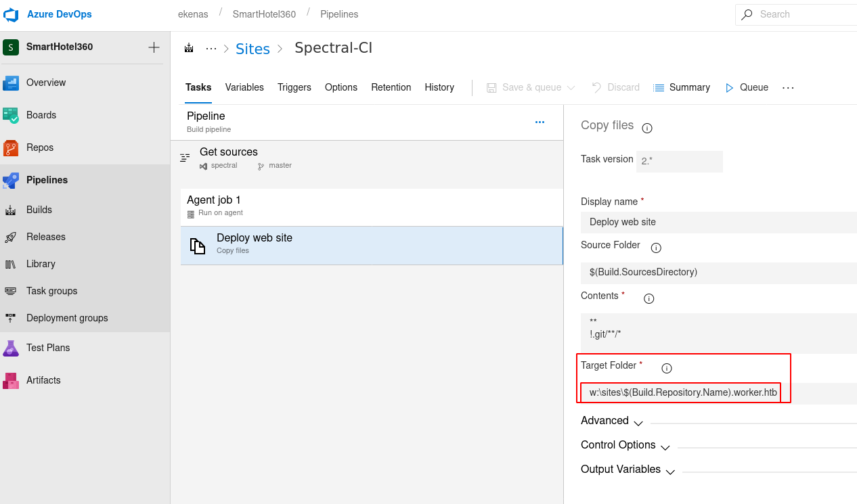Click the Azure DevOps logo icon
This screenshot has width=857, height=504.
pyautogui.click(x=12, y=14)
